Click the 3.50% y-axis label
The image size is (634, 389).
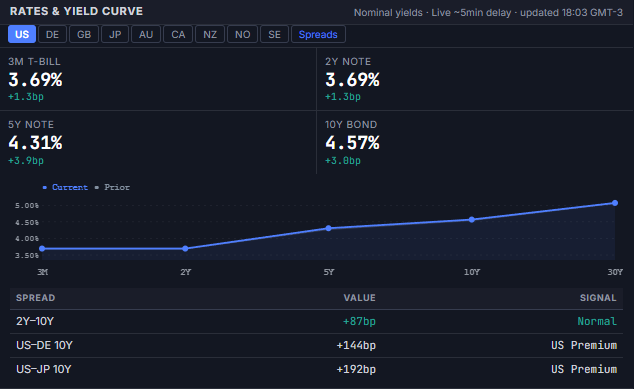27,256
